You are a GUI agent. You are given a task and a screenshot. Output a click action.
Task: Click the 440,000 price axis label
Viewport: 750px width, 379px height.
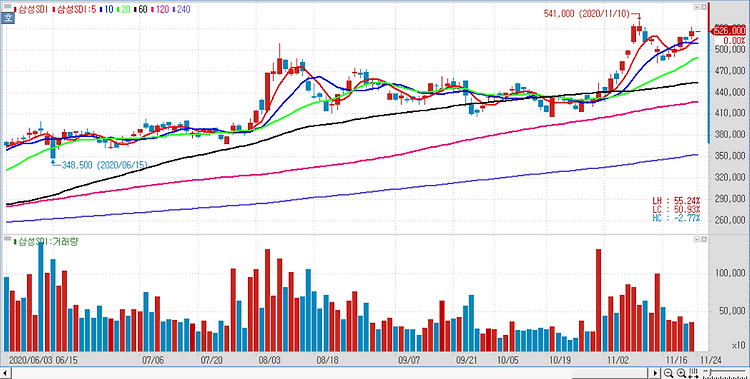pyautogui.click(x=730, y=92)
